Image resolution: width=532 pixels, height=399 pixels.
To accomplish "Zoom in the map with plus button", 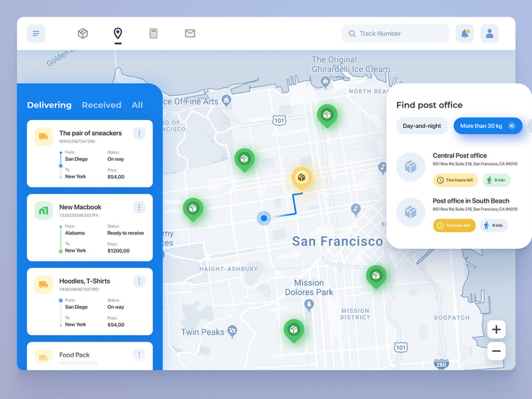I will click(x=496, y=329).
